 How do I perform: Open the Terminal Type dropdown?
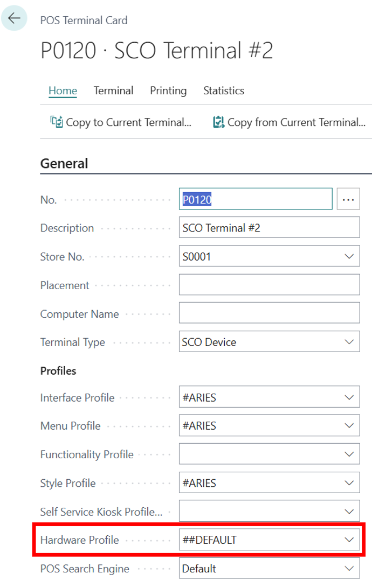(349, 341)
